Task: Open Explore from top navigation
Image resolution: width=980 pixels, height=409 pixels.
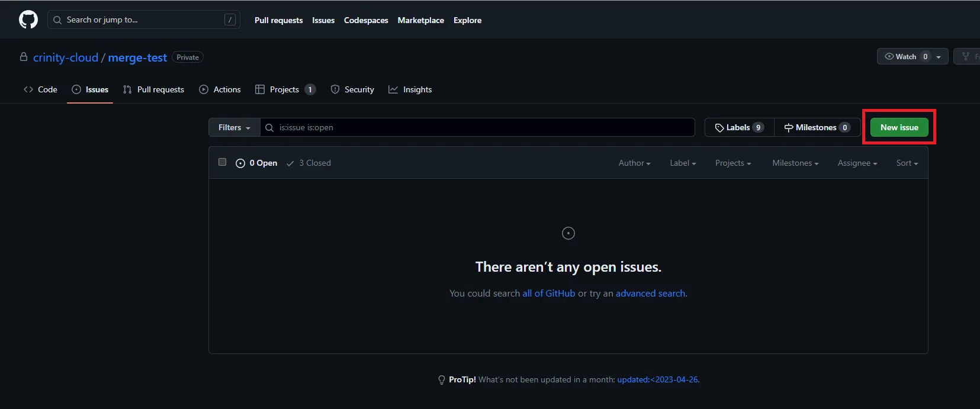Action: [x=467, y=20]
